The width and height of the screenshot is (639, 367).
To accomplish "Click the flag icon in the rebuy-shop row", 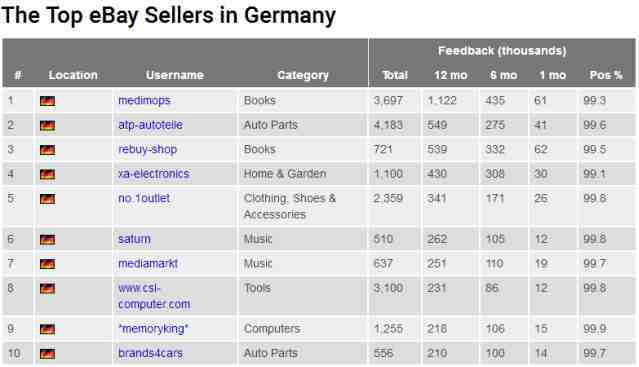I will coord(47,150).
